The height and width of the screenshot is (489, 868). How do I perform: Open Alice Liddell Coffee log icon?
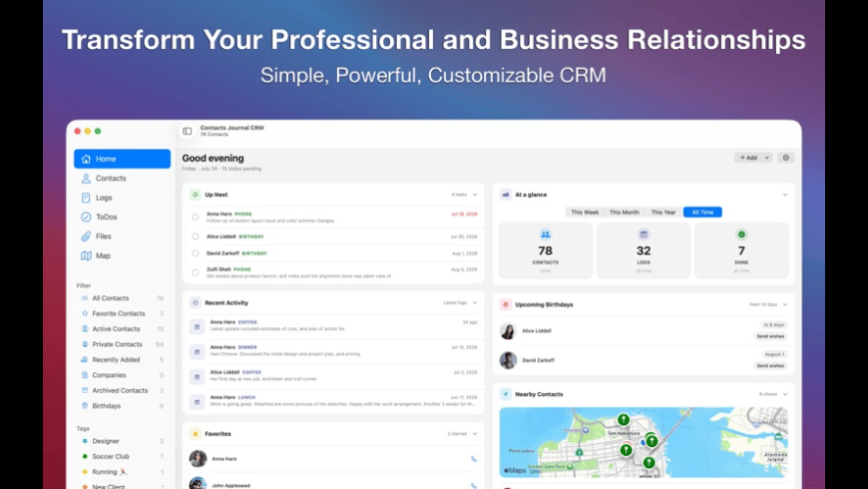[198, 376]
